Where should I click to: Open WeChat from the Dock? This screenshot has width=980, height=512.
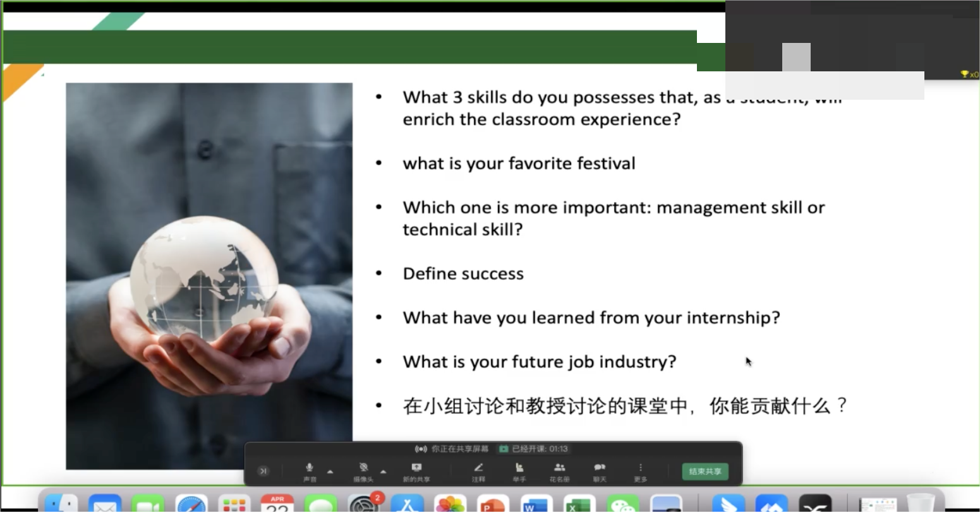[622, 504]
